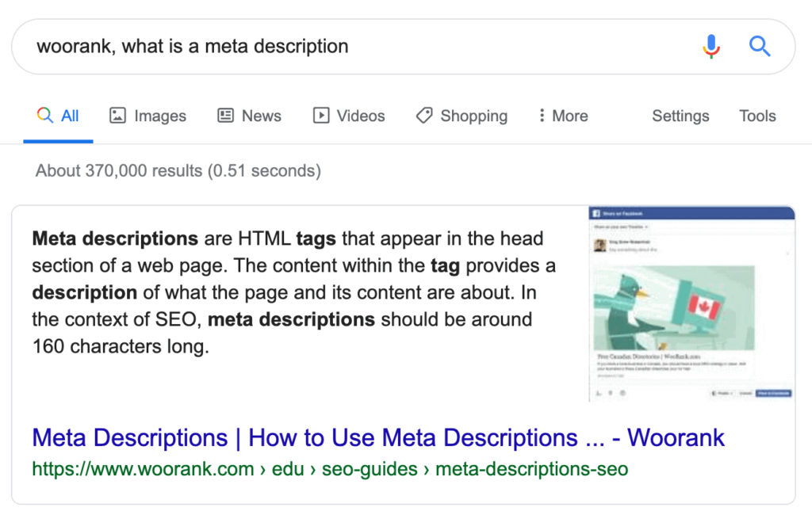This screenshot has width=812, height=511.
Task: Select the All results tab
Action: coord(58,116)
